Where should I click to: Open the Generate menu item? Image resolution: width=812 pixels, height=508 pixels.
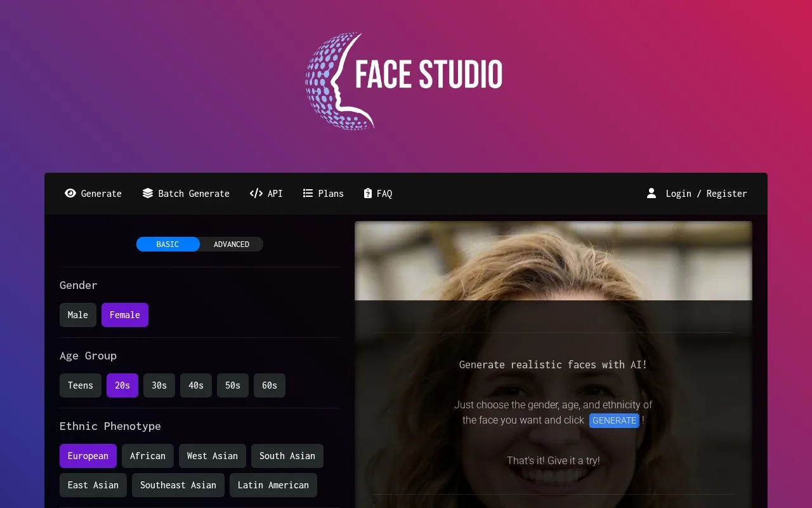pos(93,194)
